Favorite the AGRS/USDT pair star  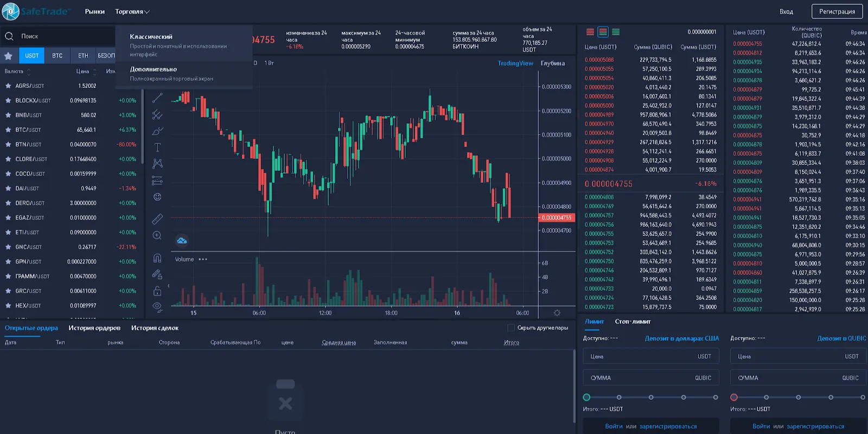pyautogui.click(x=8, y=86)
